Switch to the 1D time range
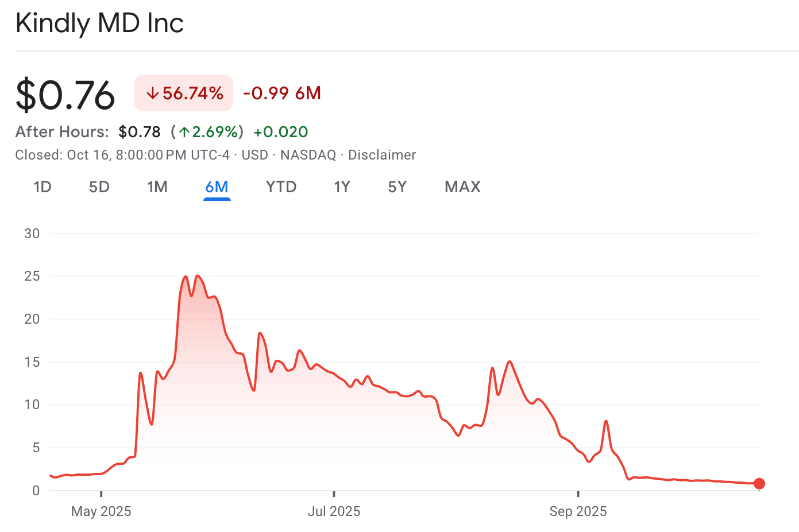799x532 pixels. click(42, 187)
